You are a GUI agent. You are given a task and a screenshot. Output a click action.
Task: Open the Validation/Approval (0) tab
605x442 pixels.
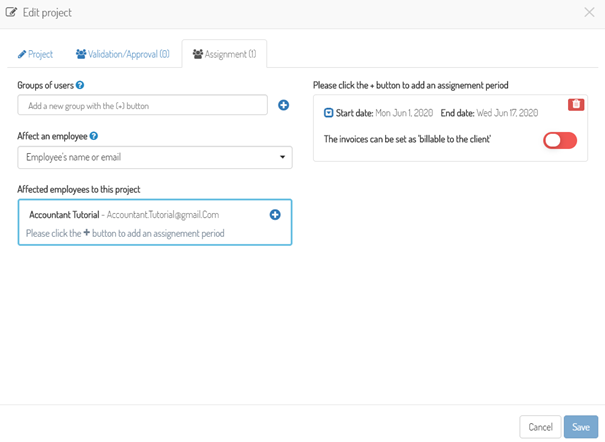123,54
